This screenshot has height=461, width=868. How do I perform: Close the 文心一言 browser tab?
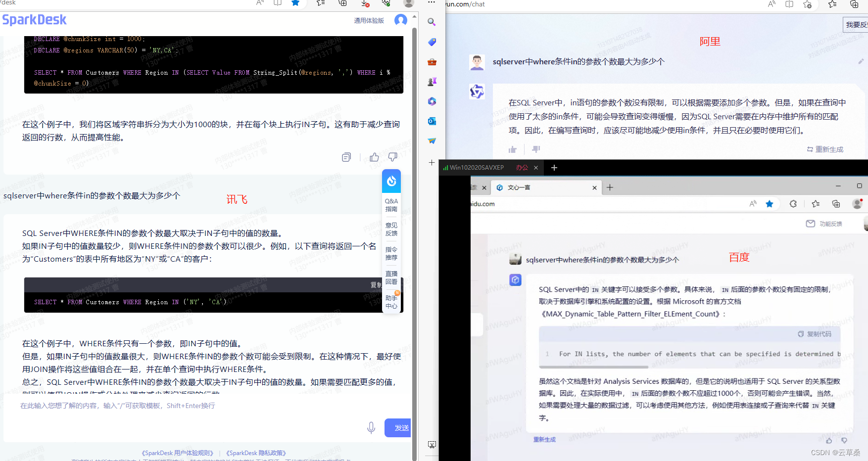(x=594, y=188)
